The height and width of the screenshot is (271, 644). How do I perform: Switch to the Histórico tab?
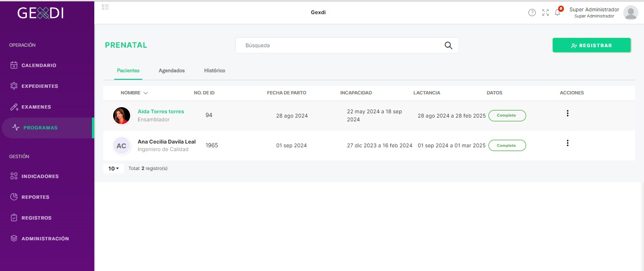point(215,70)
